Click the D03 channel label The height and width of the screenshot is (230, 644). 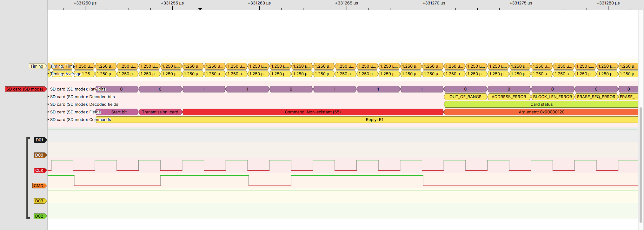[40, 201]
